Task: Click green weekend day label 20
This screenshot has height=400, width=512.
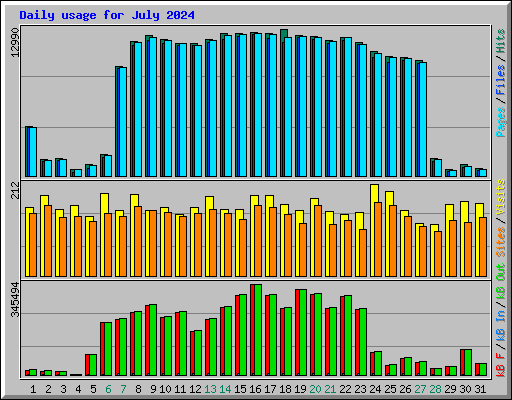Action: point(315,389)
